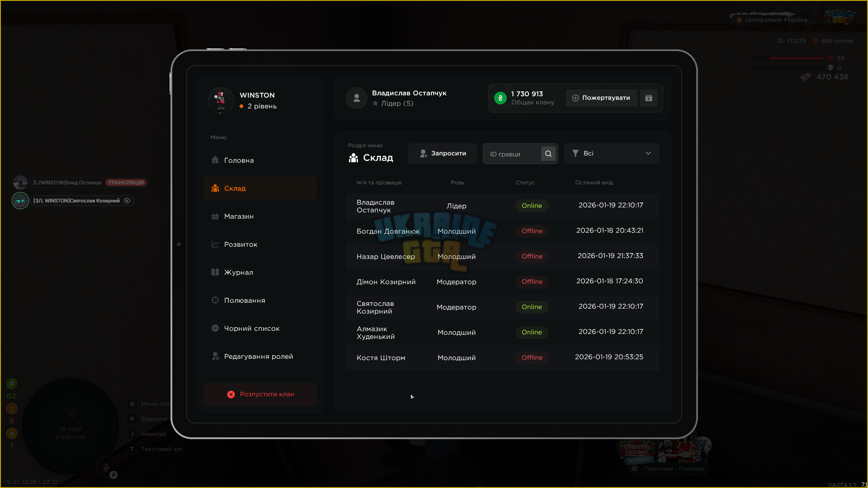Viewport: 868px width, 488px height.
Task: Open the Полювання section
Action: click(260, 300)
